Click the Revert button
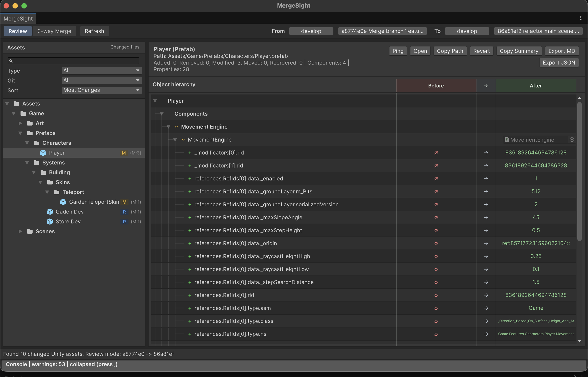Viewport: 588px width, 377px height. (481, 51)
